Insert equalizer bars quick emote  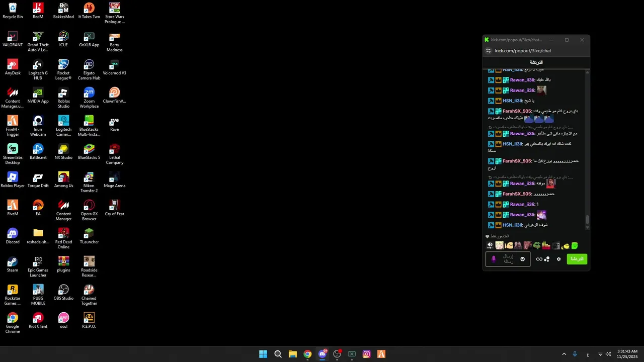click(x=546, y=245)
